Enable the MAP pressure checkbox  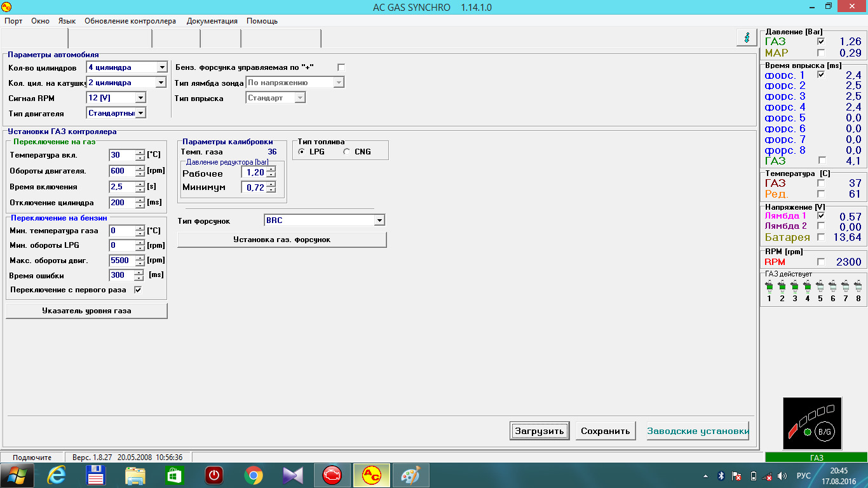821,53
